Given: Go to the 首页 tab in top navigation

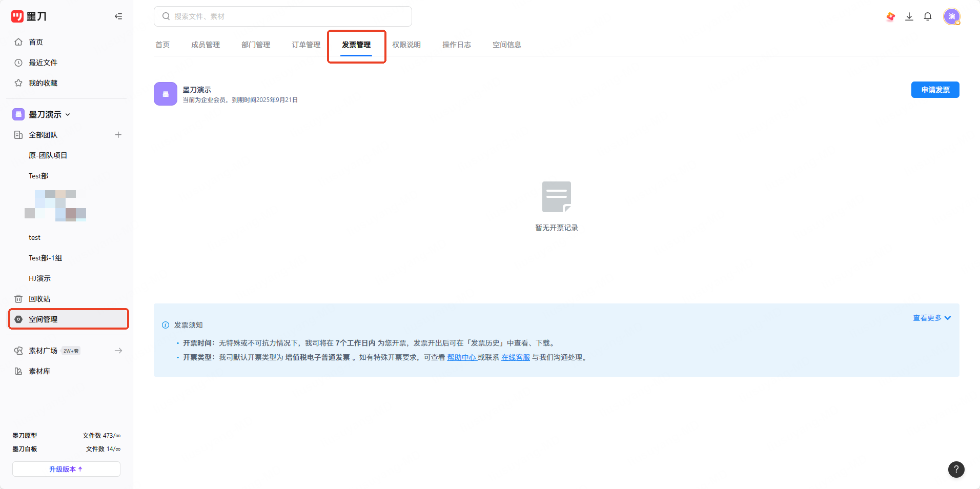Looking at the screenshot, I should (x=162, y=45).
